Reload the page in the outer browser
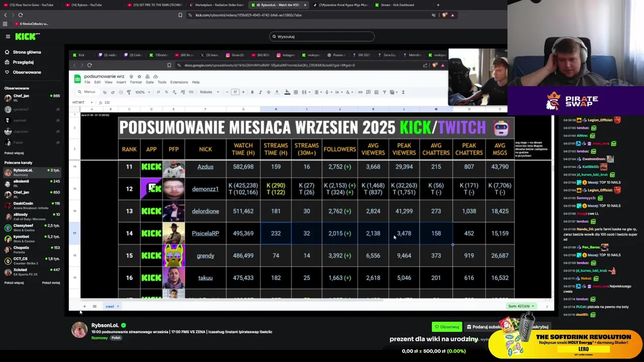The height and width of the screenshot is (362, 644). pos(21,15)
